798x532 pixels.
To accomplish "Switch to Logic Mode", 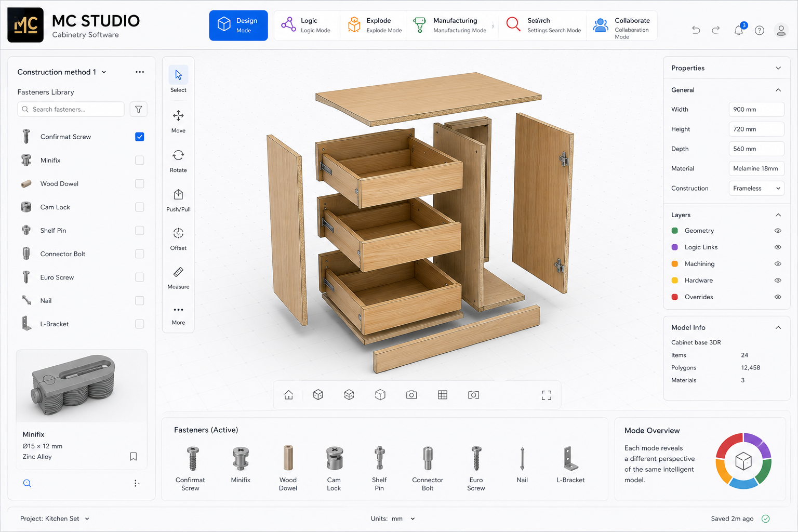I will tap(307, 25).
